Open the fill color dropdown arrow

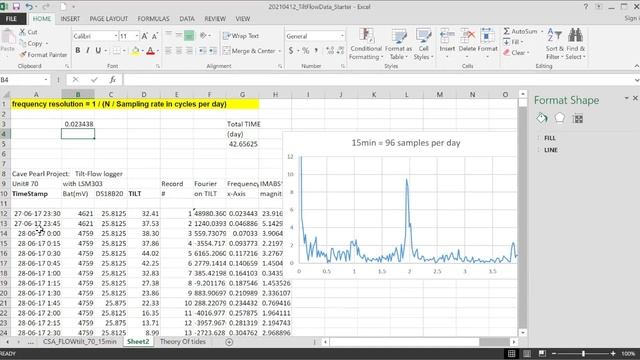pyautogui.click(x=142, y=51)
